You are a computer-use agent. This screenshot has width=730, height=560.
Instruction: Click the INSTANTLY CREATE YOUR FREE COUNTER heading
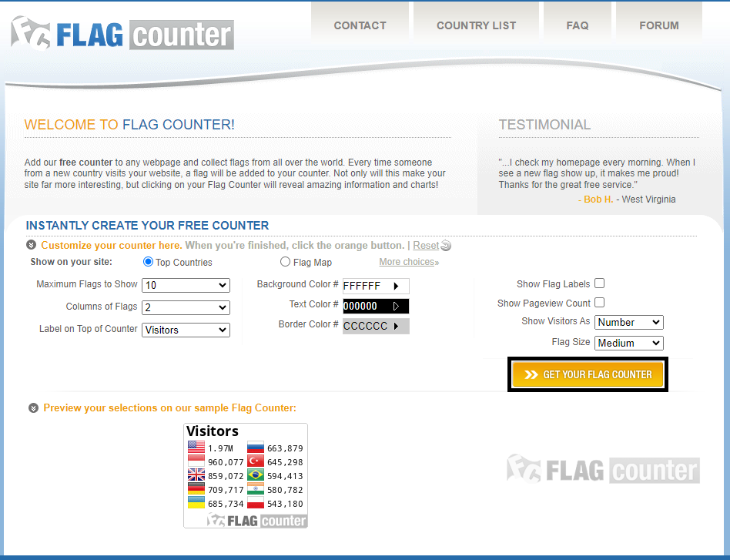pos(147,226)
